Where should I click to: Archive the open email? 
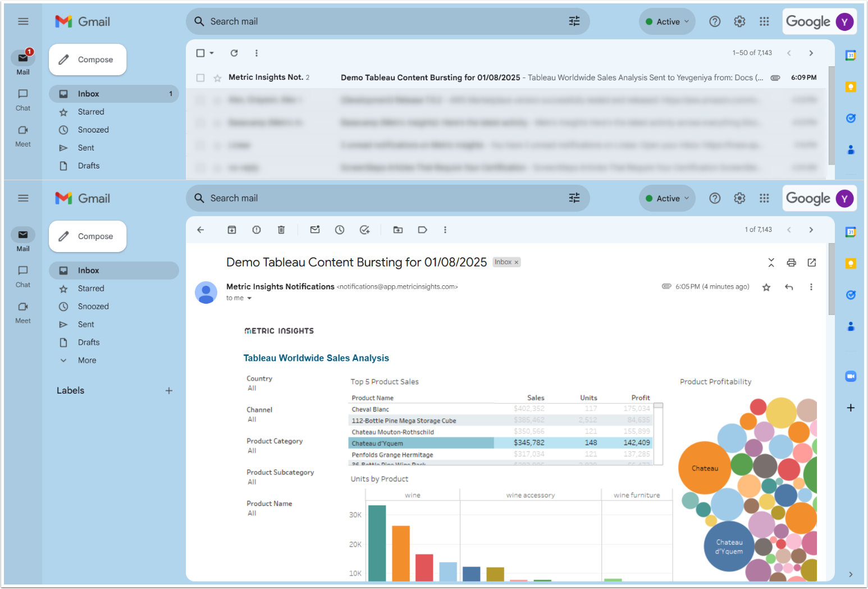[232, 230]
